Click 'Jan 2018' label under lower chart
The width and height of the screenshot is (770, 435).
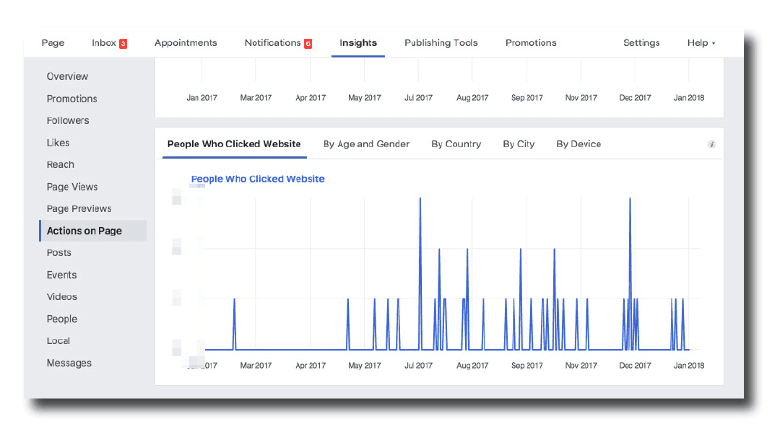[x=688, y=366]
